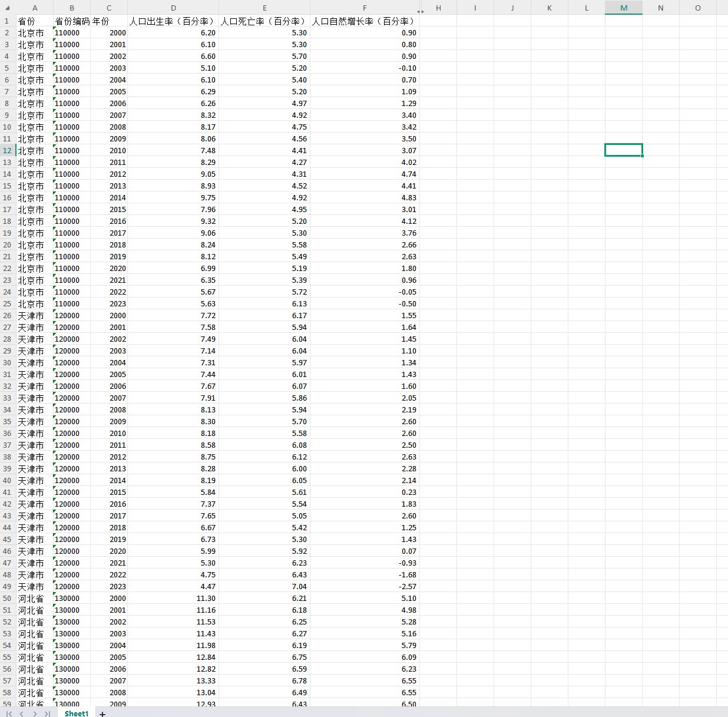Click growth rate value 6.23
This screenshot has width=728, height=717.
(x=365, y=669)
